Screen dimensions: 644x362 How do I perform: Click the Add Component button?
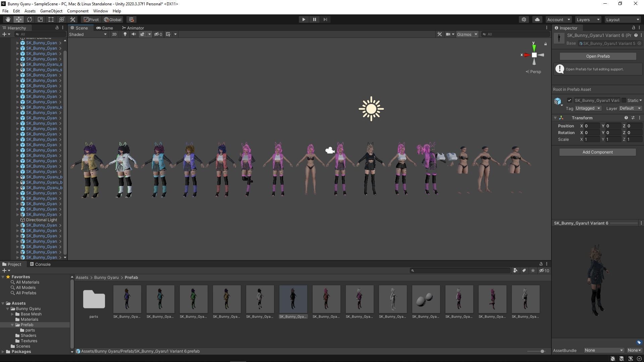(597, 152)
